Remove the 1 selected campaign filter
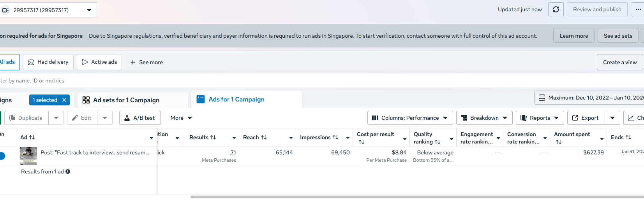The height and width of the screenshot is (210, 644). click(x=64, y=100)
